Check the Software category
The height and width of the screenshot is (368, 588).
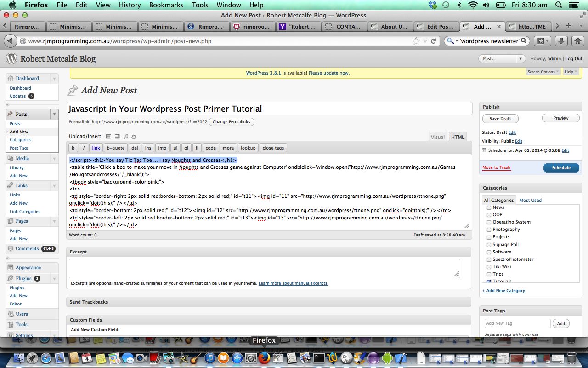pos(489,252)
